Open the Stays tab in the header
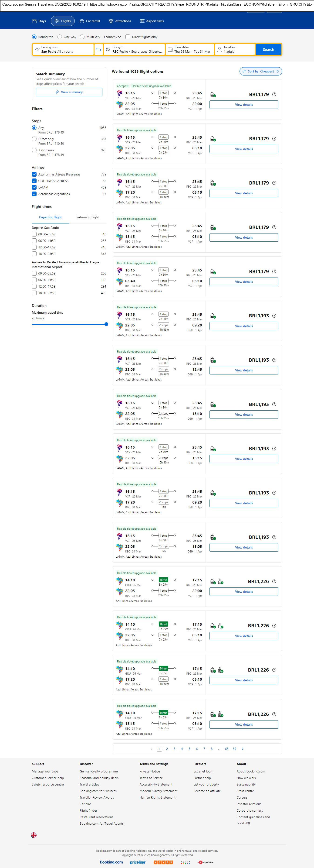 click(x=39, y=21)
